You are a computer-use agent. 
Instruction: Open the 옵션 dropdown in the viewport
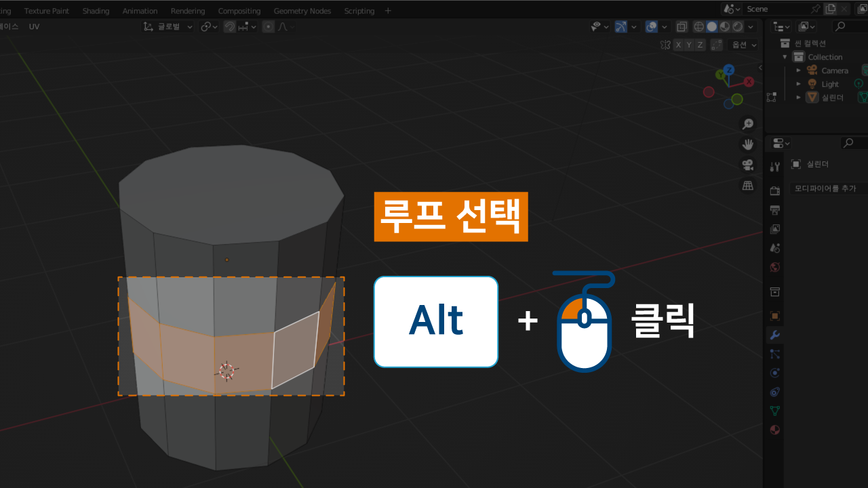click(x=743, y=45)
